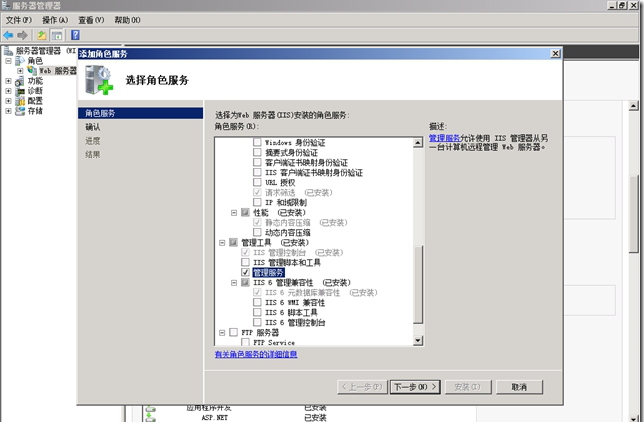Select the 管理服务 list item label
The image size is (644, 438).
[268, 272]
